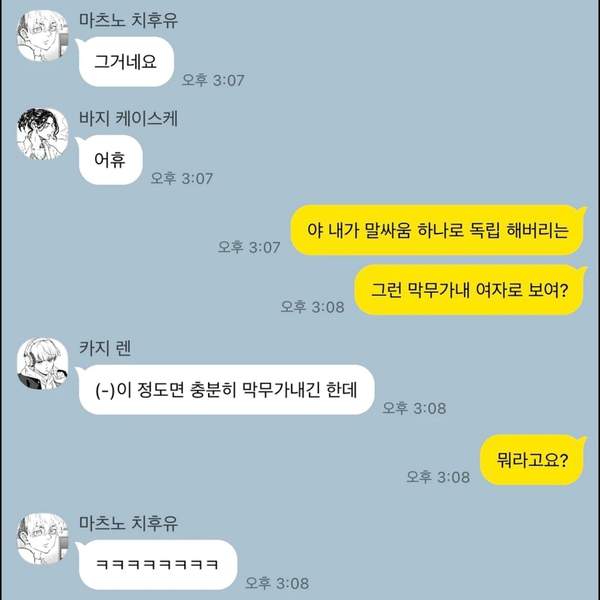
Task: Tap the timestamp after 카지 렌's message
Action: pos(414,408)
